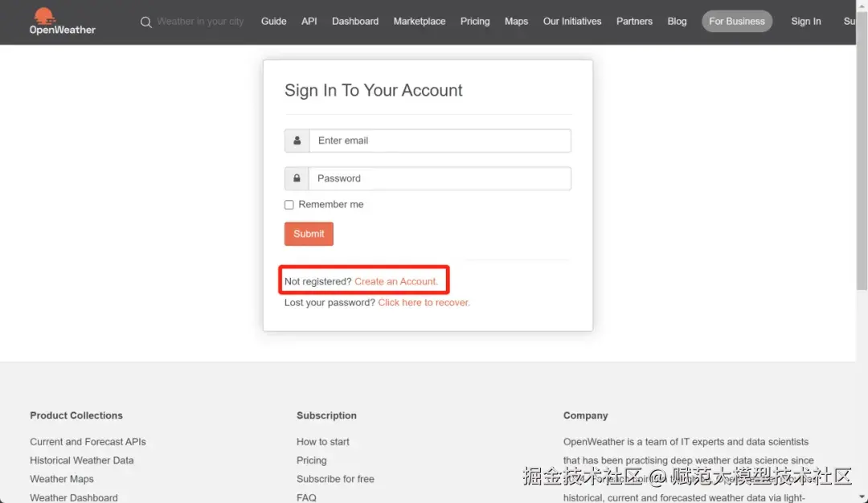
Task: Focus the Enter email field
Action: 440,141
